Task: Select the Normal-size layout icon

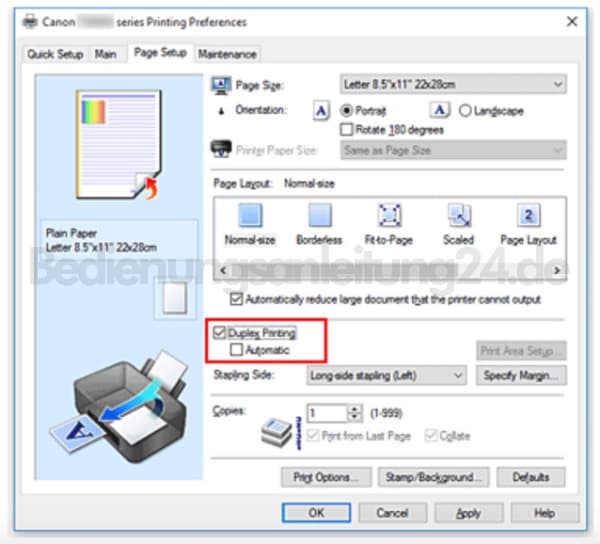Action: point(250,215)
